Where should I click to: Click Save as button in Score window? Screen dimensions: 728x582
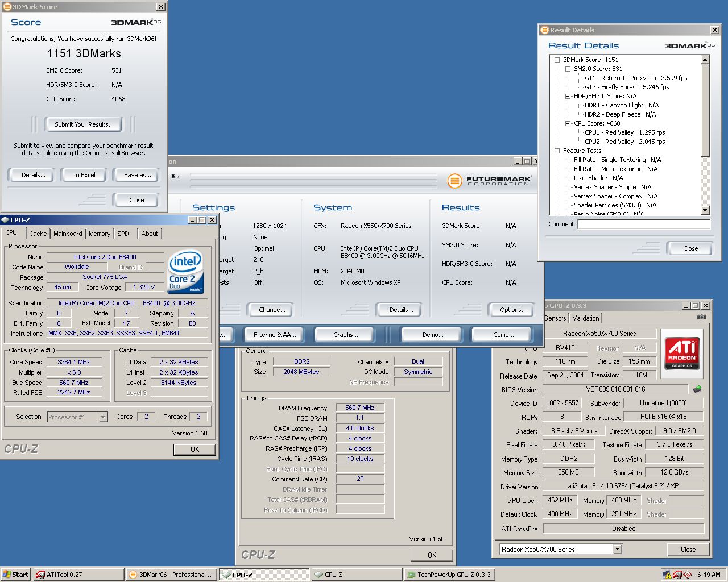point(138,175)
